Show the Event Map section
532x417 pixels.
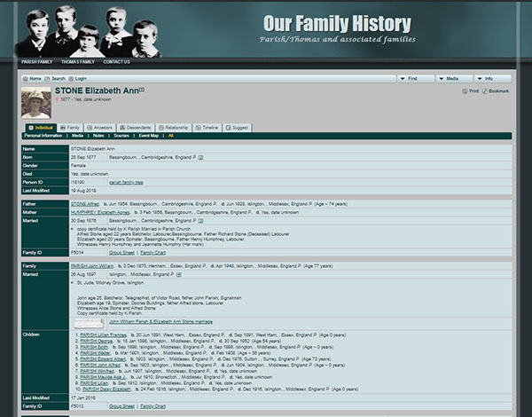point(149,136)
